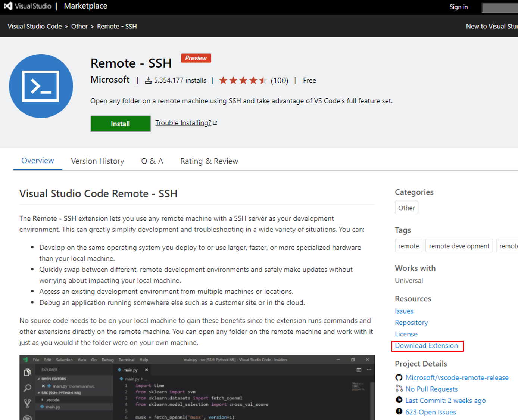Click the search icon in embedded screenshot

coord(27,388)
